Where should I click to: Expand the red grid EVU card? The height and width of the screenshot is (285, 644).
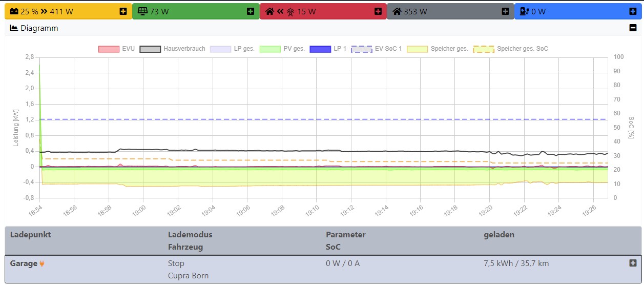point(378,11)
